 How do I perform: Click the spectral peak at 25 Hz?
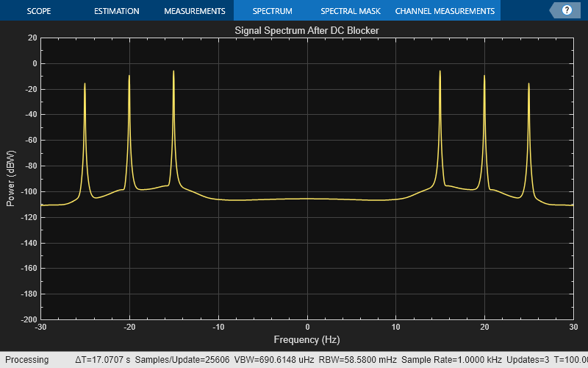[528, 84]
